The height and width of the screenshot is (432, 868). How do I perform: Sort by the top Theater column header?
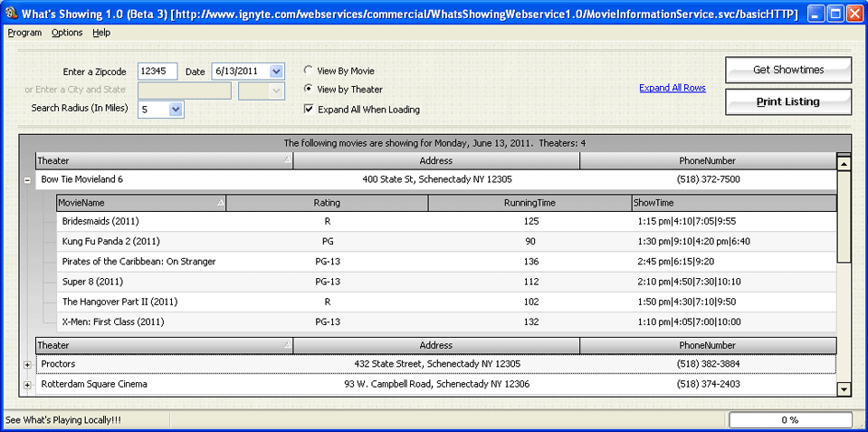(x=165, y=161)
